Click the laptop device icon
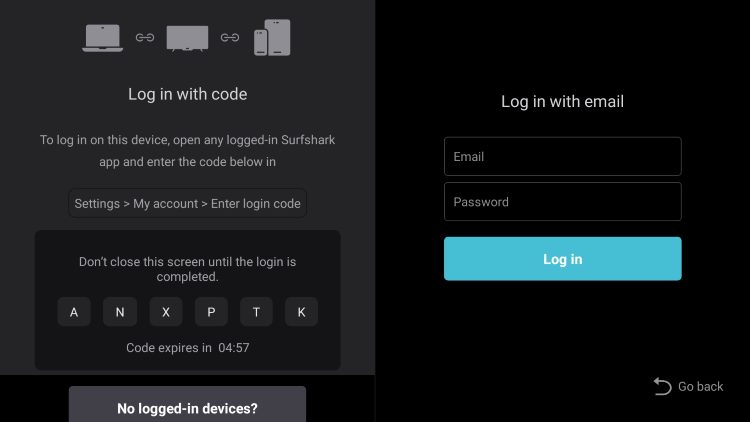The image size is (750, 422). [102, 38]
